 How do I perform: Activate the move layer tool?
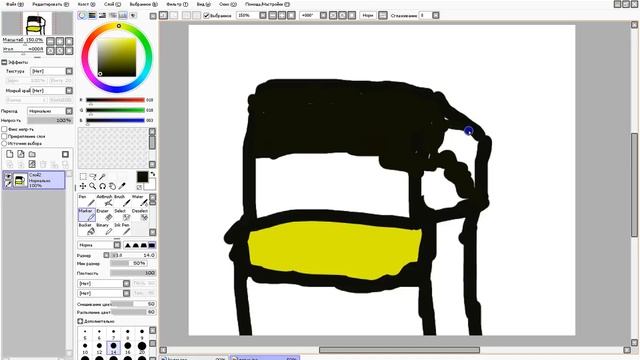tap(83, 186)
